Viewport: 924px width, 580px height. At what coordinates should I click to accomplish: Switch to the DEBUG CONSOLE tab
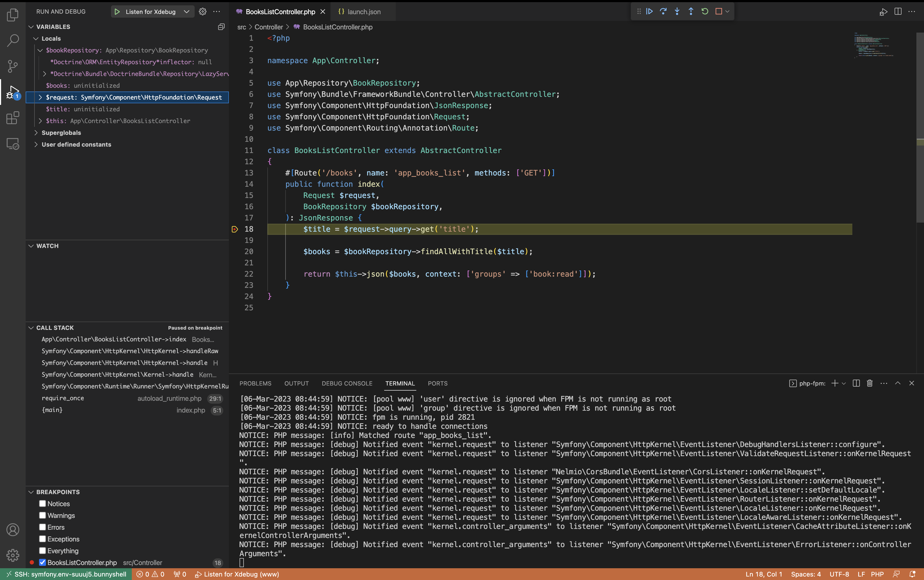click(x=347, y=383)
